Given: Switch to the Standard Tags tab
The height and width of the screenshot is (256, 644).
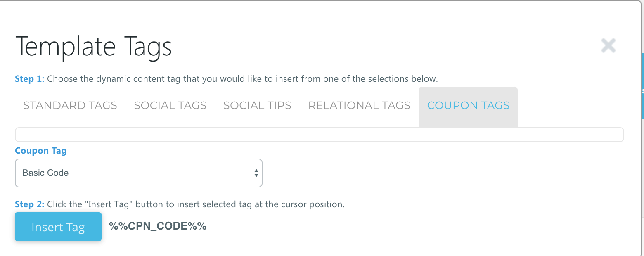Looking at the screenshot, I should pyautogui.click(x=70, y=105).
